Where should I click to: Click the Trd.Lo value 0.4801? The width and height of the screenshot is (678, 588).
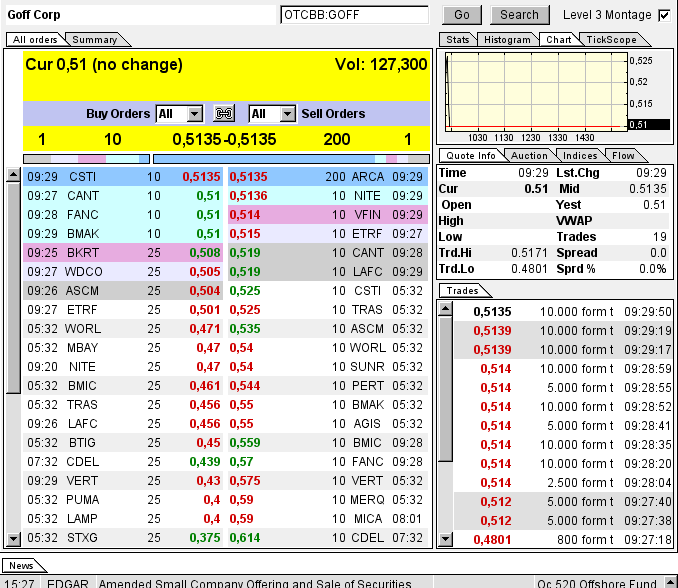click(x=529, y=269)
